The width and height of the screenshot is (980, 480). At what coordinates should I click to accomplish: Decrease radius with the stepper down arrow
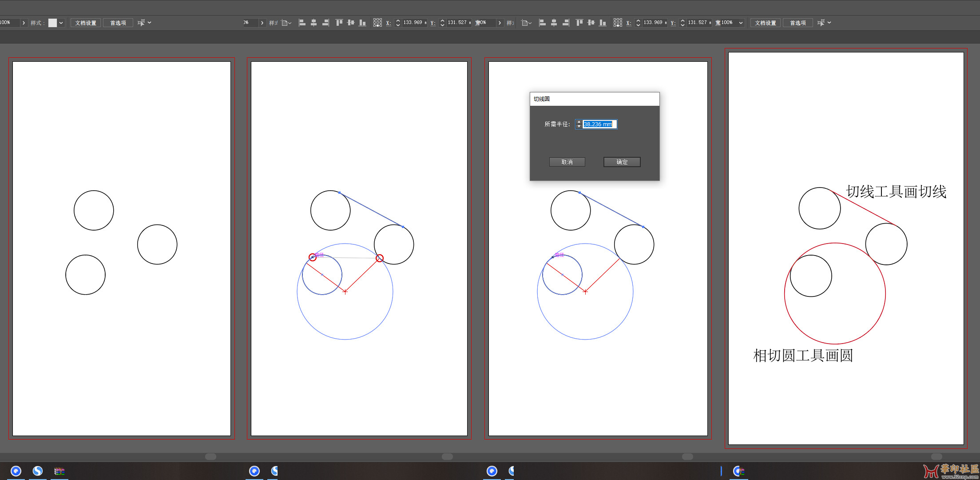point(579,127)
